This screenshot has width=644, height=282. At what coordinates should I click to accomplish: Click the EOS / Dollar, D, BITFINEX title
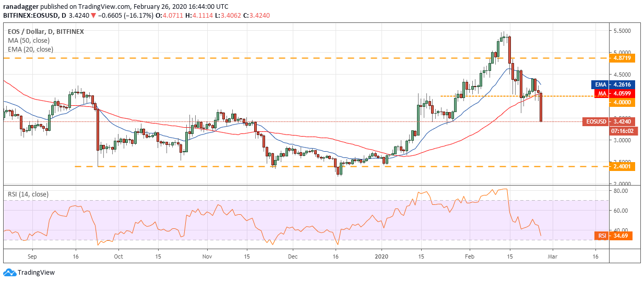pyautogui.click(x=45, y=31)
